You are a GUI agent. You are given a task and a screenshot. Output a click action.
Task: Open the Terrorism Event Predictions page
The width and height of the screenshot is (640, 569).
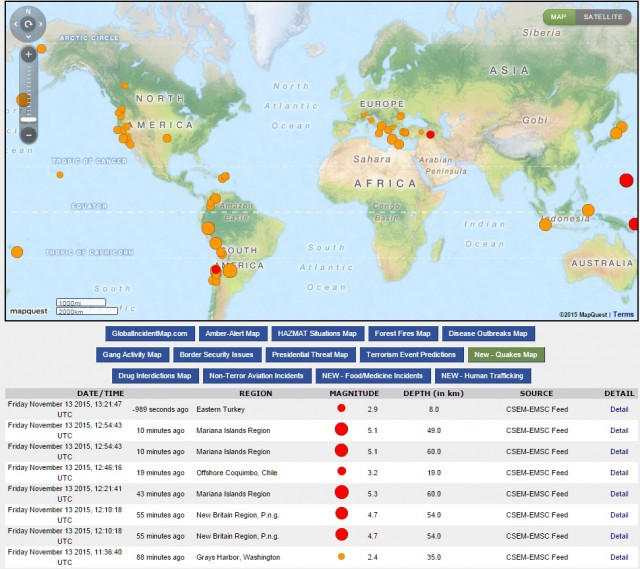coord(409,354)
